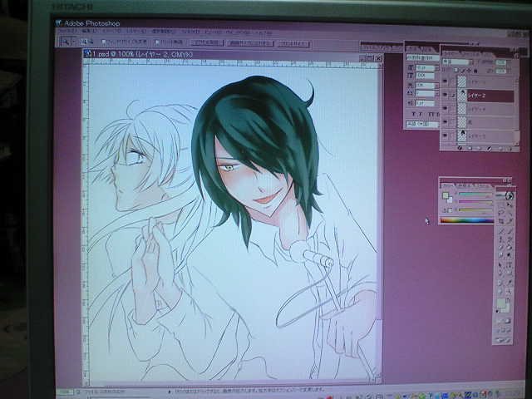Click the zoom-in magnifier in the options bar
The width and height of the screenshot is (532, 399).
pos(83,42)
